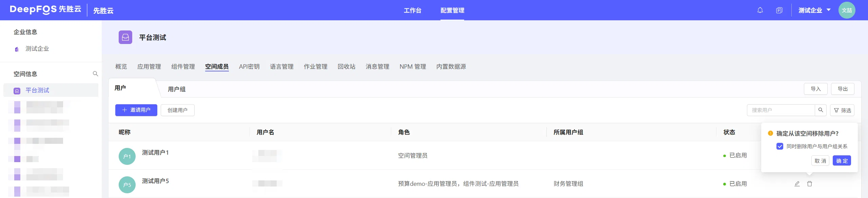Screen dimensions: 868x198
Task: Click the 文喆 user avatar
Action: 847,10
